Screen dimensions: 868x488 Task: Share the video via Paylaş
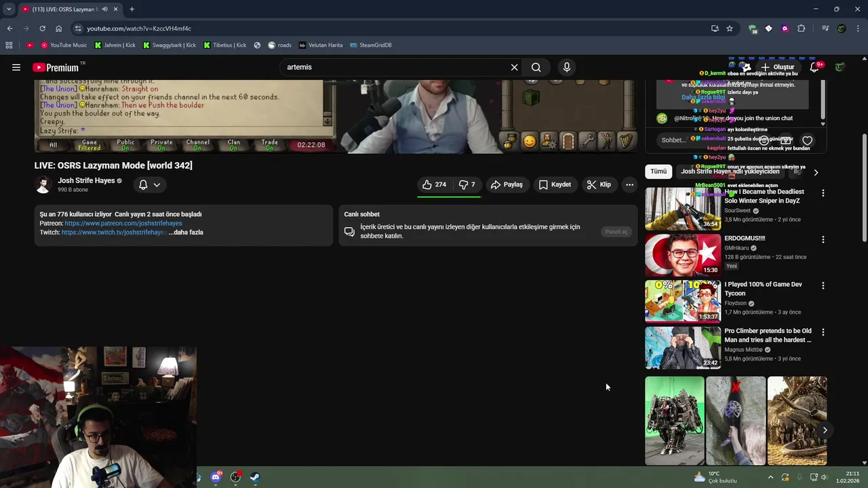[507, 184]
